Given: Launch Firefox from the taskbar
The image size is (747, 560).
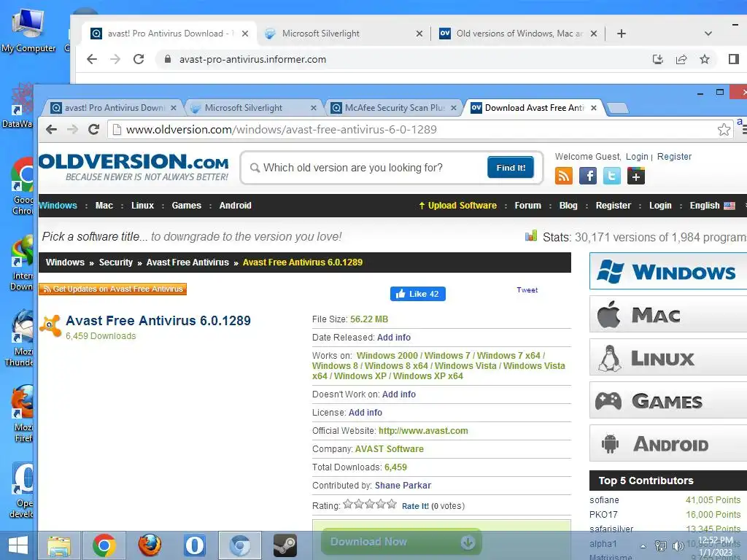Looking at the screenshot, I should click(150, 545).
